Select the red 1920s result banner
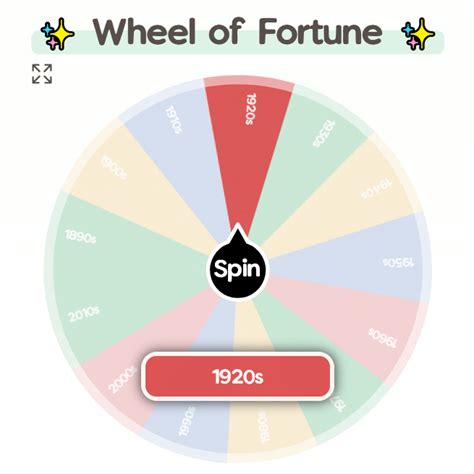Image resolution: width=474 pixels, height=474 pixels. pyautogui.click(x=237, y=376)
